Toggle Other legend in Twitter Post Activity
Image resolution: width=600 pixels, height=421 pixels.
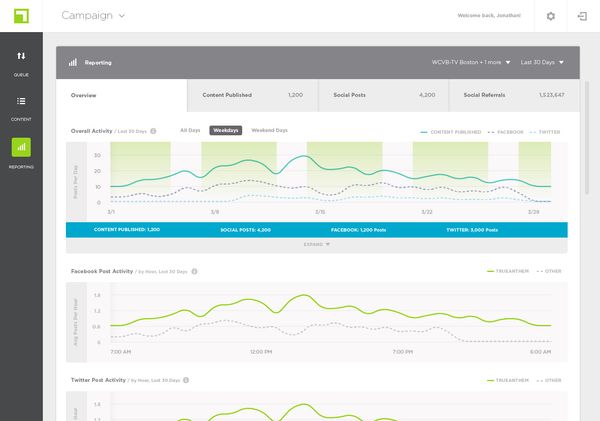tap(549, 380)
